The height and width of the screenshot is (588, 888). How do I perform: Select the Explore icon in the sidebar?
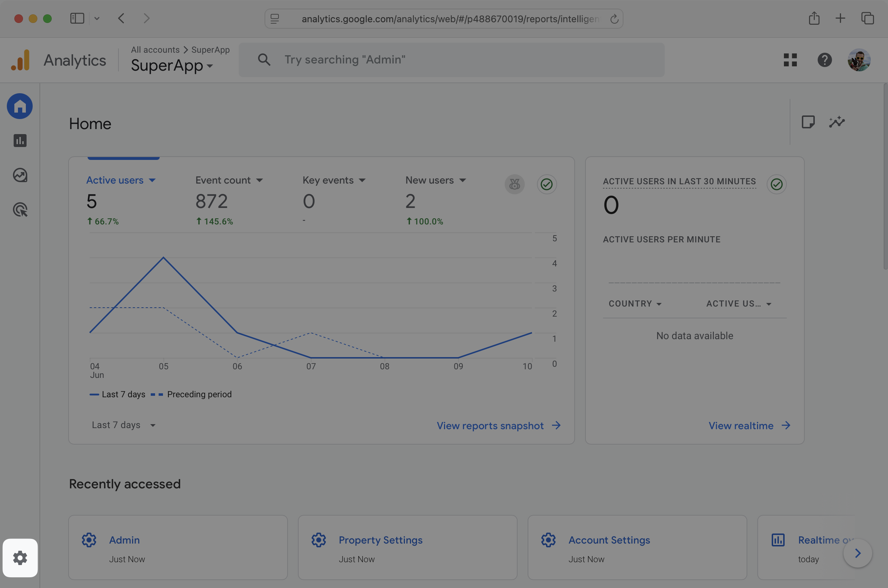20,175
